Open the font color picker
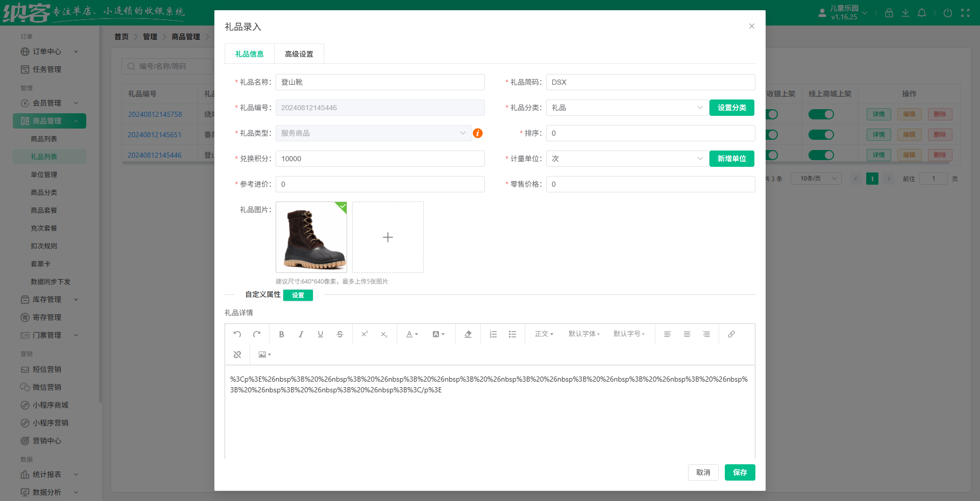Viewport: 980px width, 501px height. pos(411,334)
